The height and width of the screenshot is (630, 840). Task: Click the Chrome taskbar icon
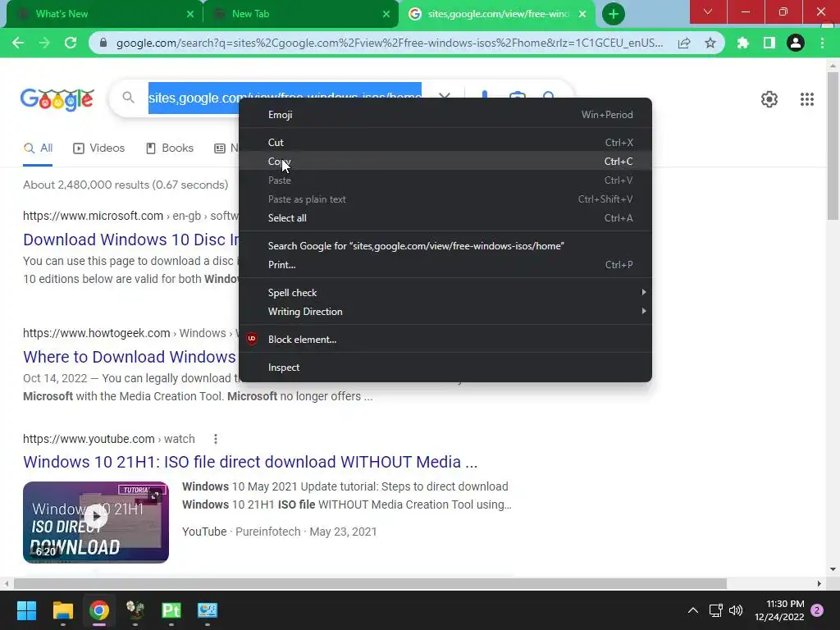(x=99, y=610)
